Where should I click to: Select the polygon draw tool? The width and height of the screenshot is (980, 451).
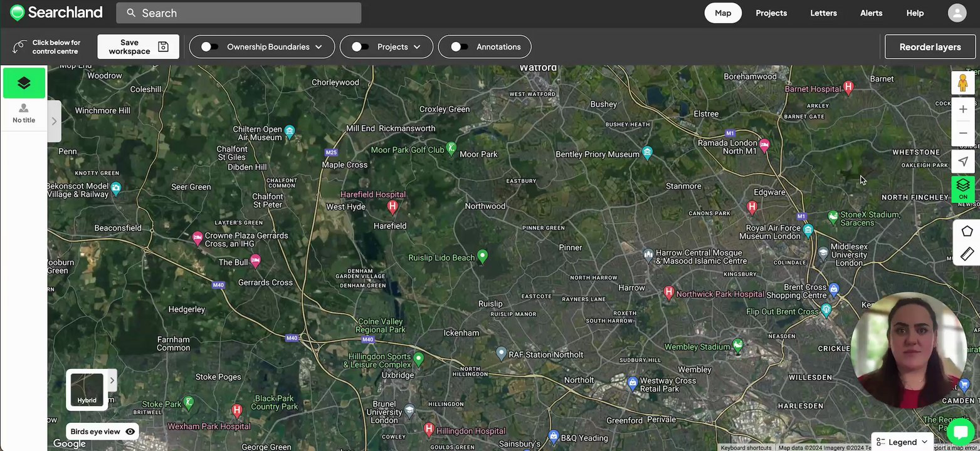967,231
